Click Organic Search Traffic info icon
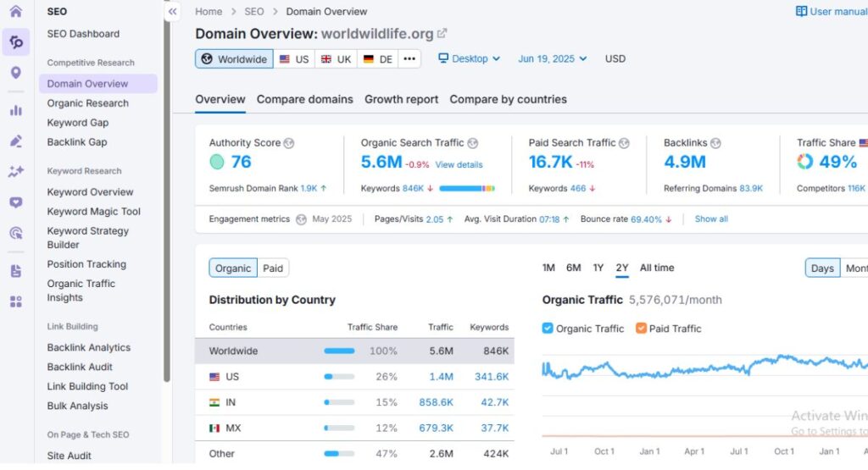Screen dimensions: 868x470 tap(472, 143)
